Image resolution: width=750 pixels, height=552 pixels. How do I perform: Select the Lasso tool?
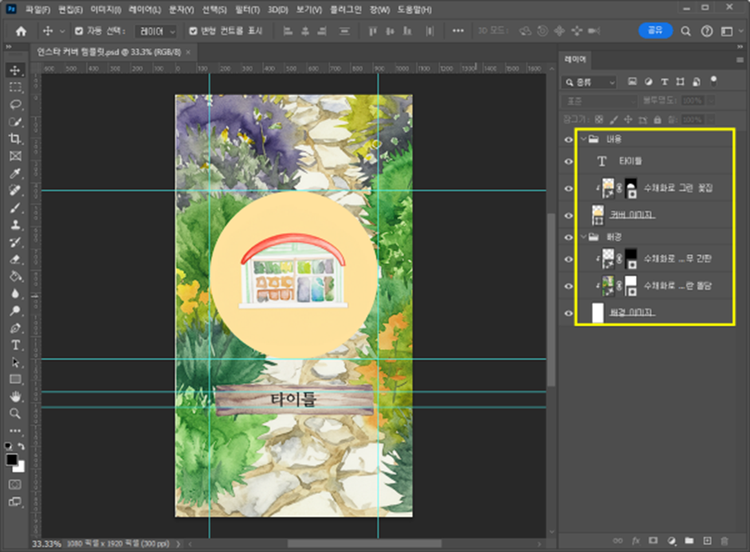point(16,104)
